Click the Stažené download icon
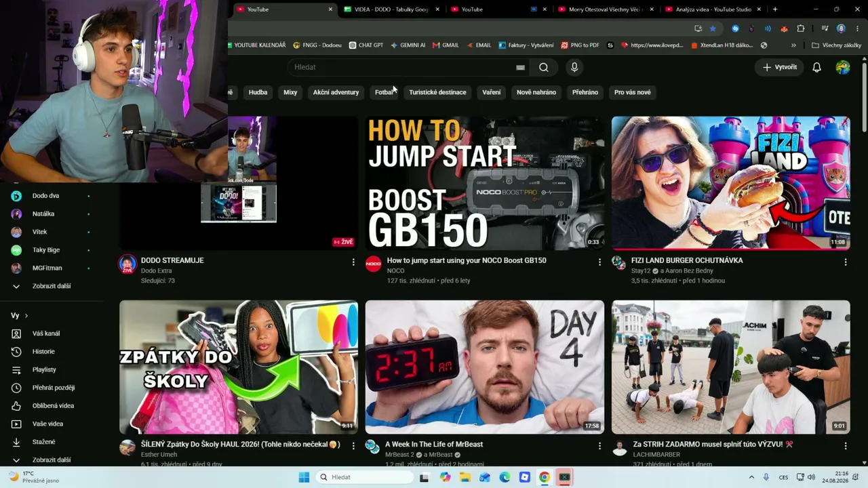Viewport: 868px width, 488px height. (x=16, y=442)
